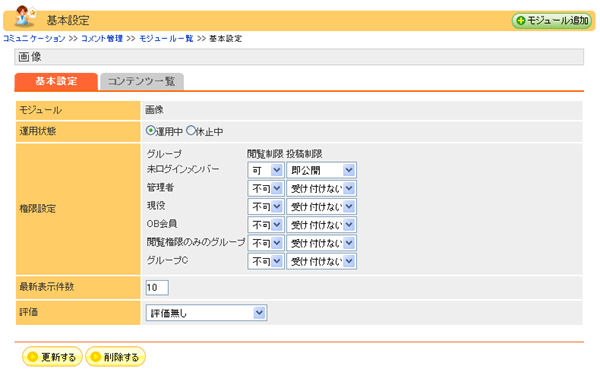The height and width of the screenshot is (375, 600).
Task: Click the 最新表示件数 row label
Action: coord(47,287)
